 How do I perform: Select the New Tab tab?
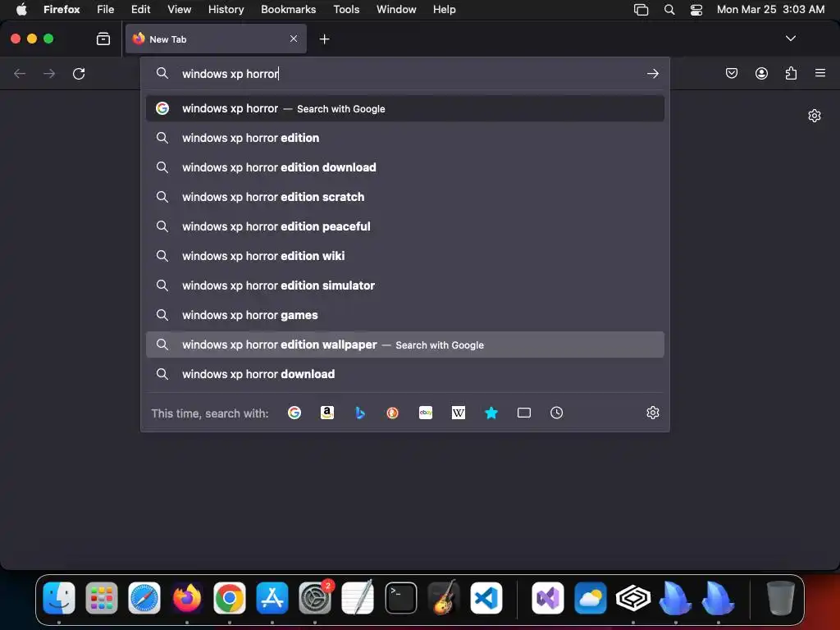pos(216,39)
